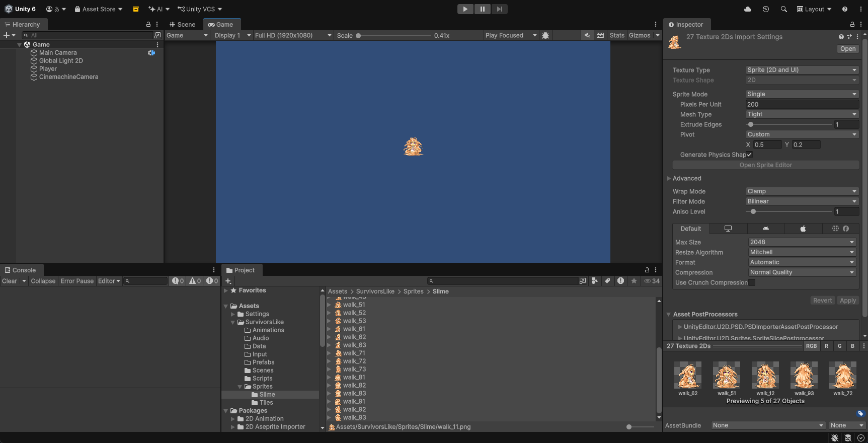Open the global search magnifier icon
The width and height of the screenshot is (868, 443).
click(x=783, y=9)
